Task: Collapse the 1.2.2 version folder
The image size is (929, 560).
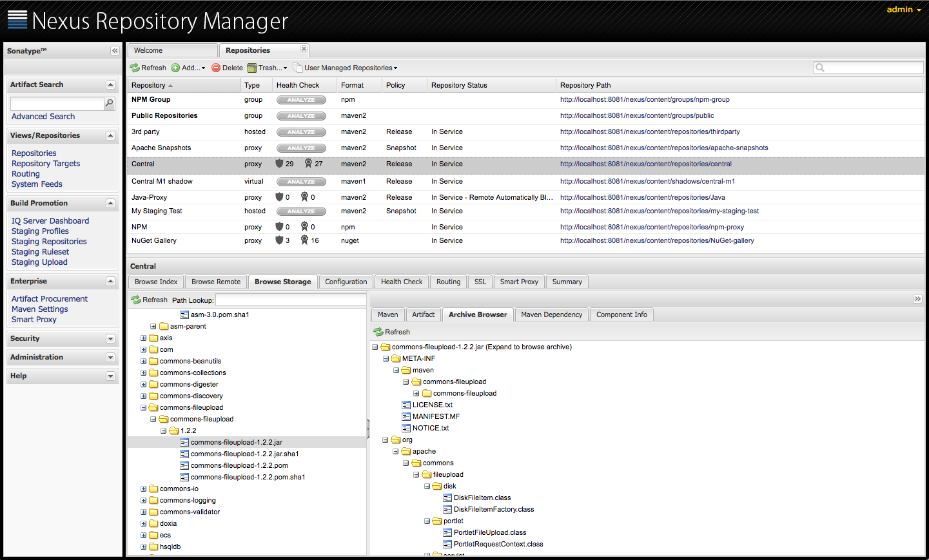Action: [164, 430]
